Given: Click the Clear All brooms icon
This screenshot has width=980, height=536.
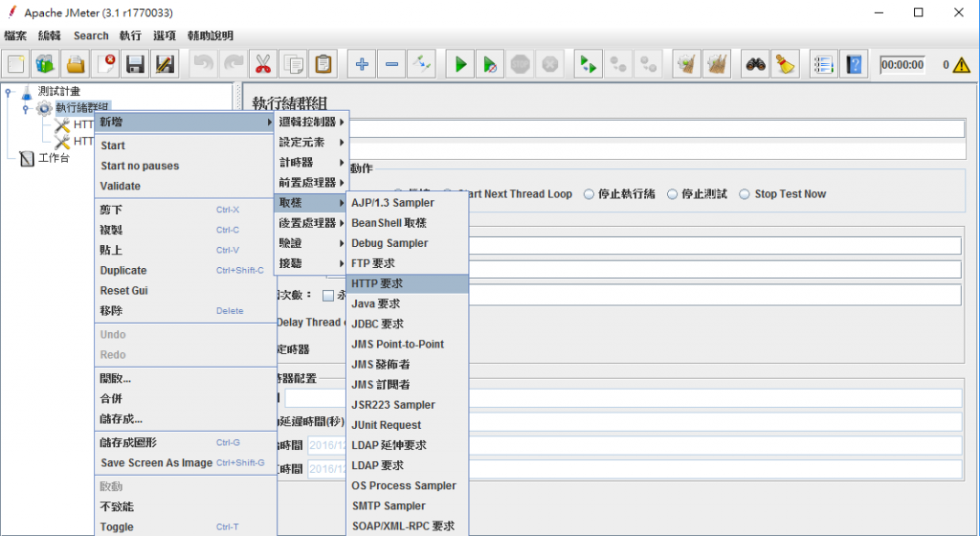Looking at the screenshot, I should point(717,64).
